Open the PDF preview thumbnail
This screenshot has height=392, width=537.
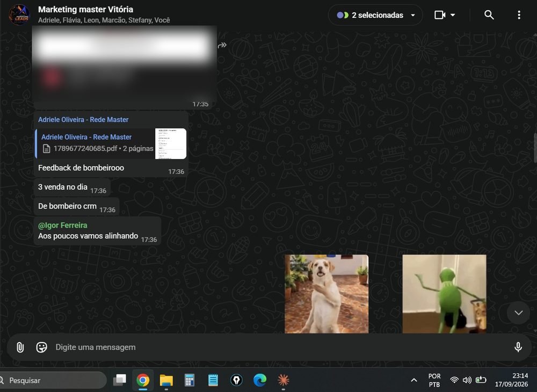click(x=171, y=143)
